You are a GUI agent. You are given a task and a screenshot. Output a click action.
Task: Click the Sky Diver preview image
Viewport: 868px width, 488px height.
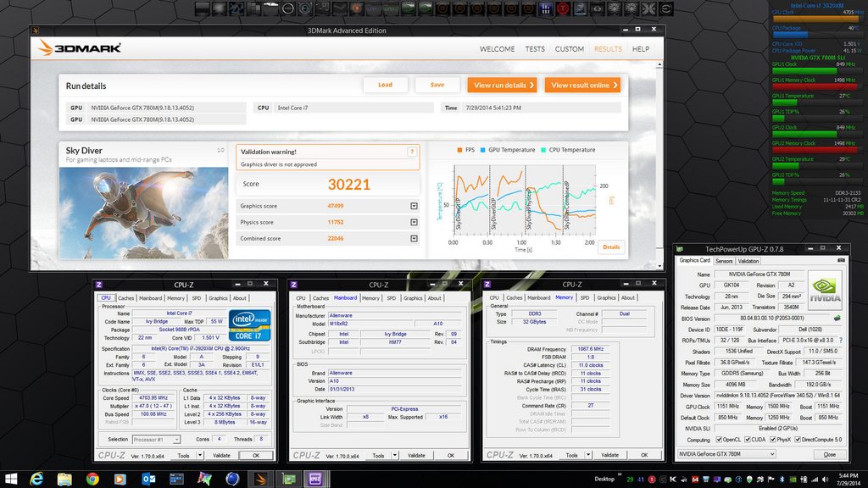click(143, 213)
